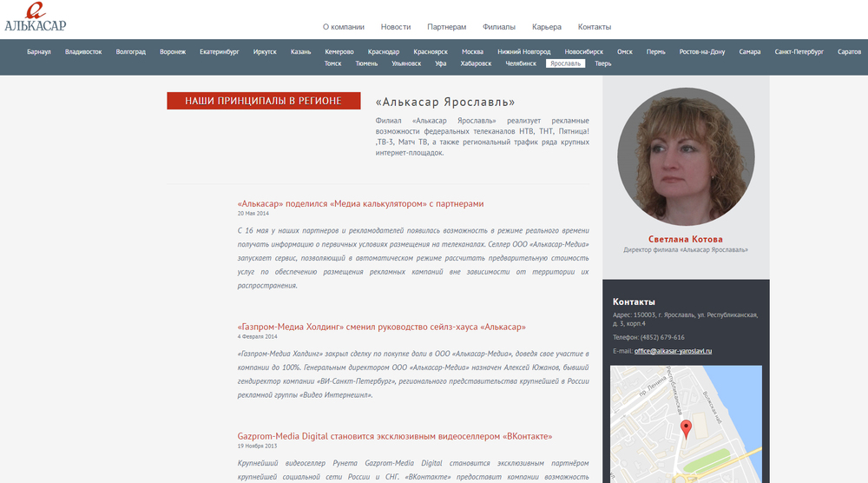This screenshot has height=483, width=868.
Task: Click the office@alkasar-yaroslavl.ru email link
Action: [674, 351]
